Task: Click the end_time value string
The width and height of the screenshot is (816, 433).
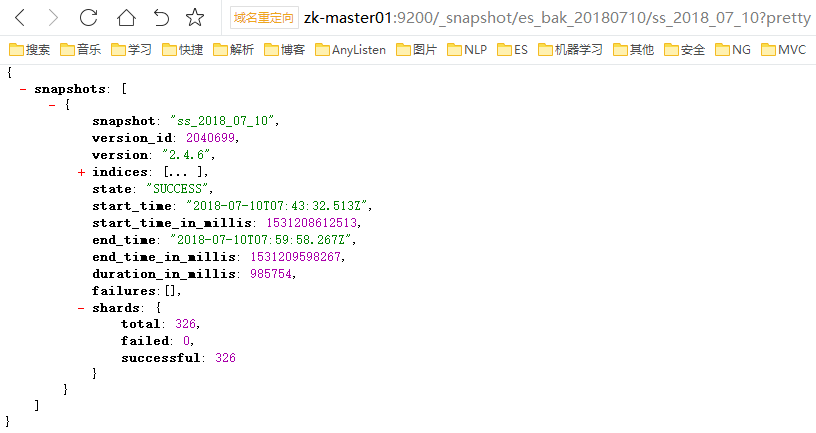Action: coord(261,240)
